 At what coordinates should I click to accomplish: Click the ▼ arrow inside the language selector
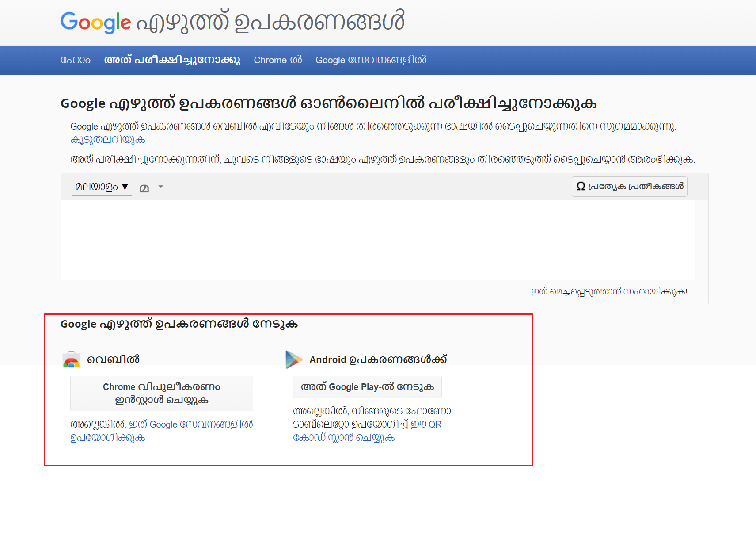point(125,187)
